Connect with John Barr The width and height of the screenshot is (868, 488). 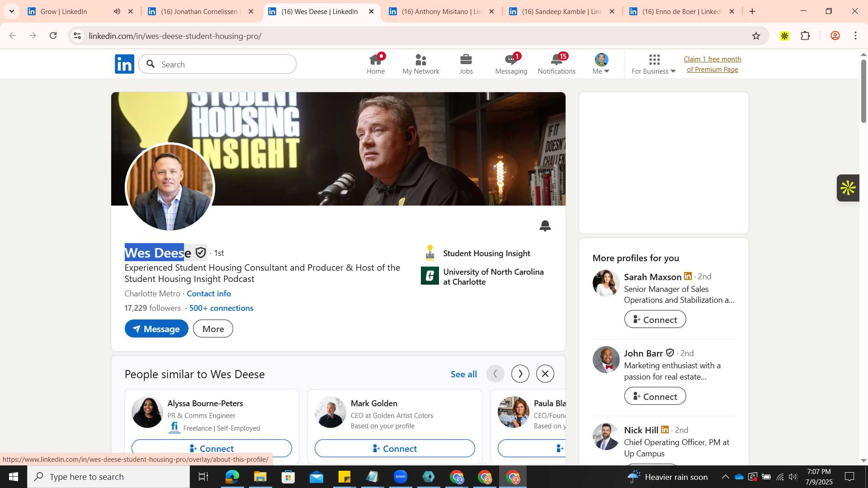click(655, 396)
